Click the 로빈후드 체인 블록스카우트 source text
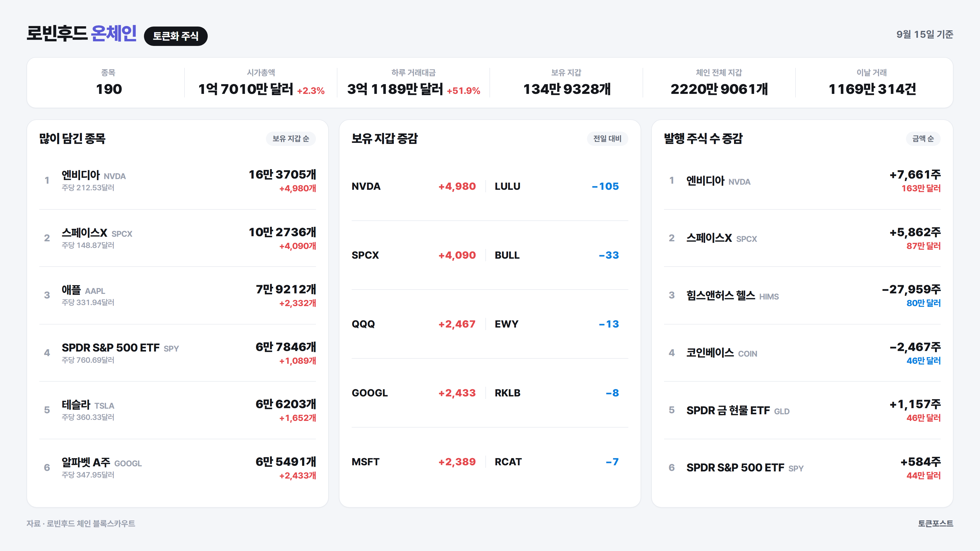The image size is (980, 551). pyautogui.click(x=91, y=524)
